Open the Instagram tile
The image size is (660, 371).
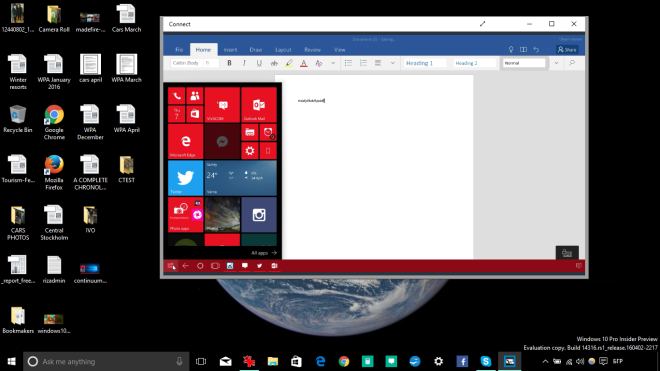pos(258,214)
